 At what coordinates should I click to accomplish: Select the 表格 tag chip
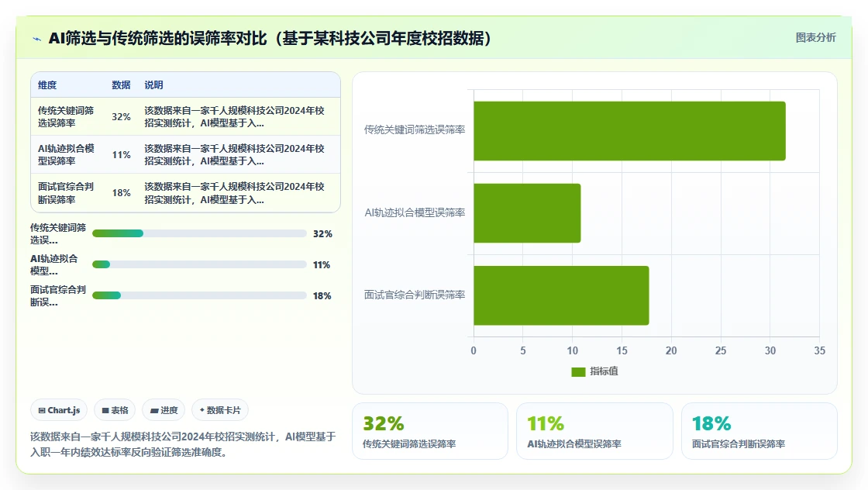115,410
